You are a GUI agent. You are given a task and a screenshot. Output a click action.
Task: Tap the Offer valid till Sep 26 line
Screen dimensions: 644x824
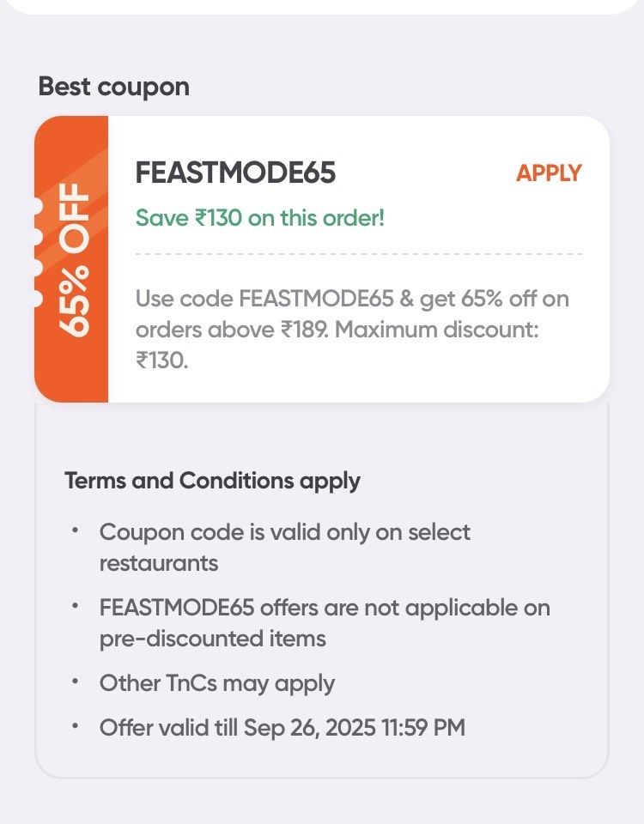[x=283, y=728]
